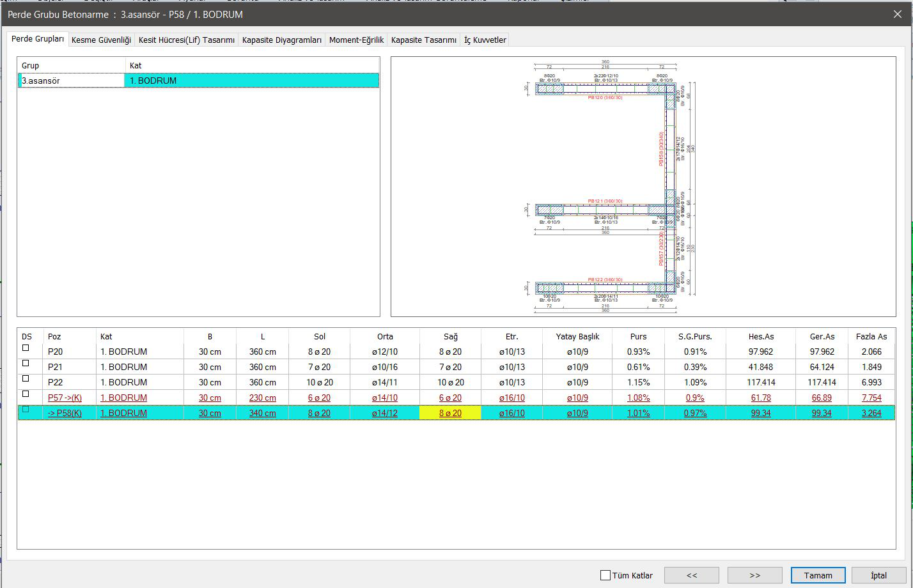
Task: Select the P57->(K) row name
Action: coord(65,398)
